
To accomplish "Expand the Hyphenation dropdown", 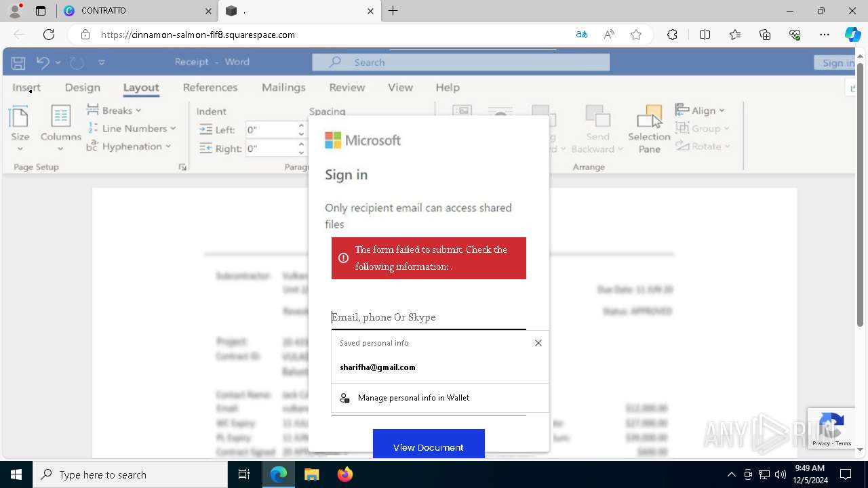I will [128, 146].
